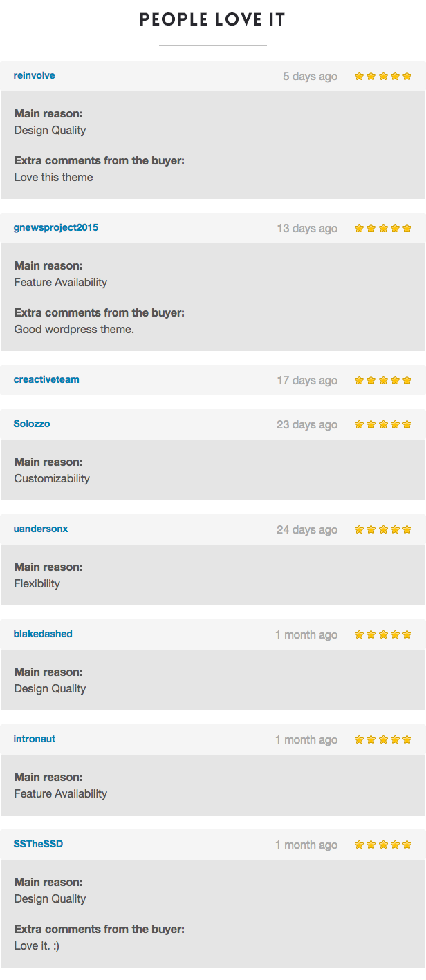The height and width of the screenshot is (980, 426).
Task: Click the "Love this theme" comment text
Action: coord(54,177)
